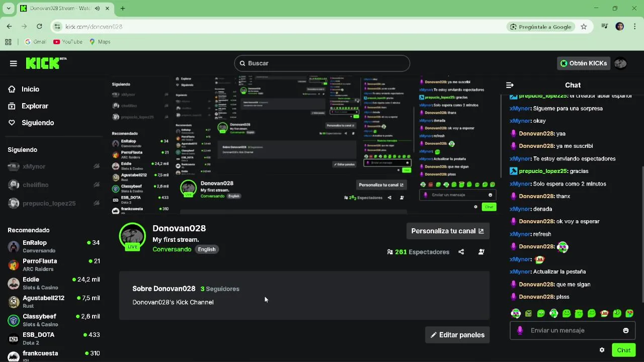Open PerroFlauta recommended channel
The image size is (644, 362).
point(54,265)
